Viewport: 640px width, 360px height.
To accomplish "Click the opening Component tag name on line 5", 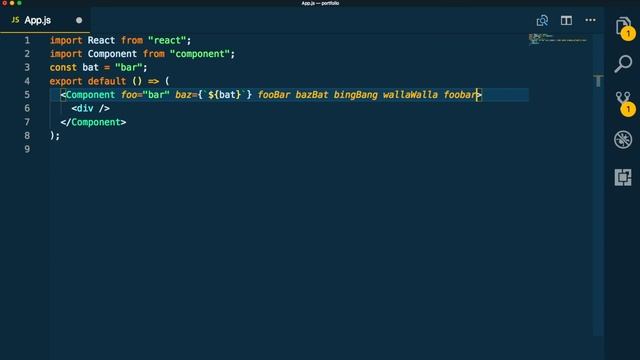I will pos(90,95).
